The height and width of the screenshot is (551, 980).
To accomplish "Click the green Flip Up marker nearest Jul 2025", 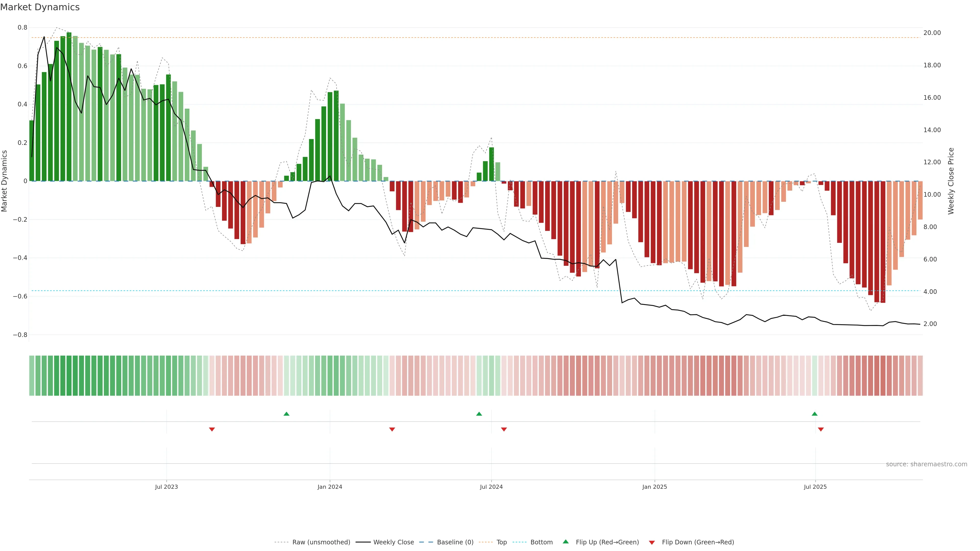I will (x=815, y=414).
